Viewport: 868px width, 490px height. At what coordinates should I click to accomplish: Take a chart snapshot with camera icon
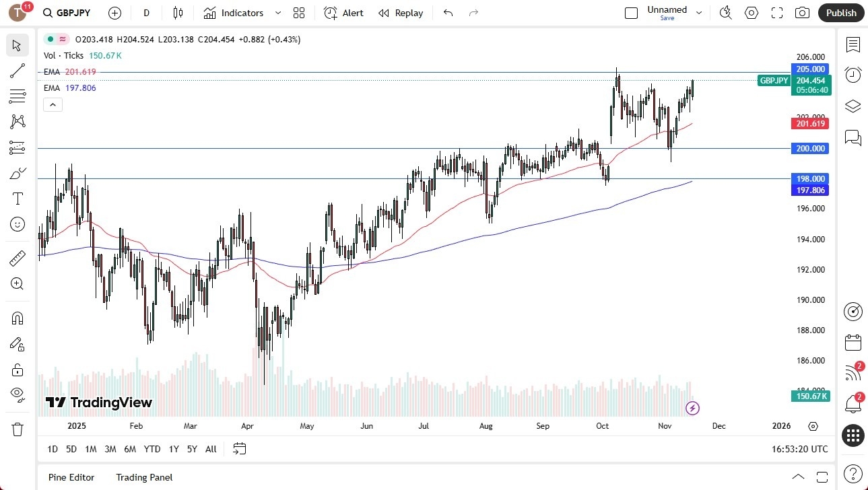802,12
